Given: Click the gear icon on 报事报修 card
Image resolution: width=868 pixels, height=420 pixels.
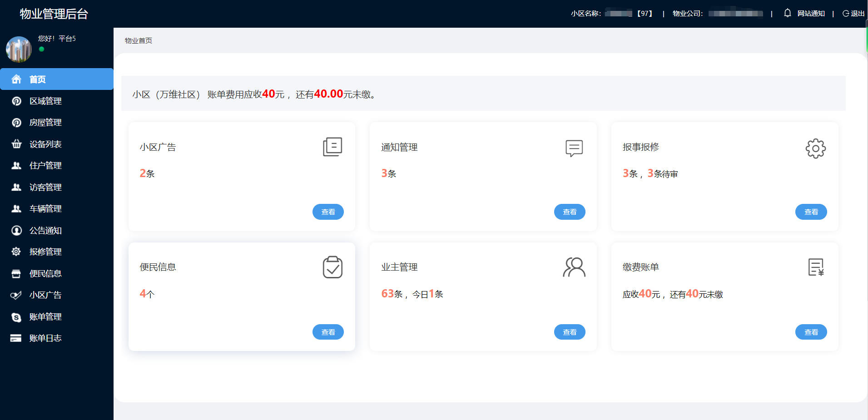Looking at the screenshot, I should [x=815, y=148].
